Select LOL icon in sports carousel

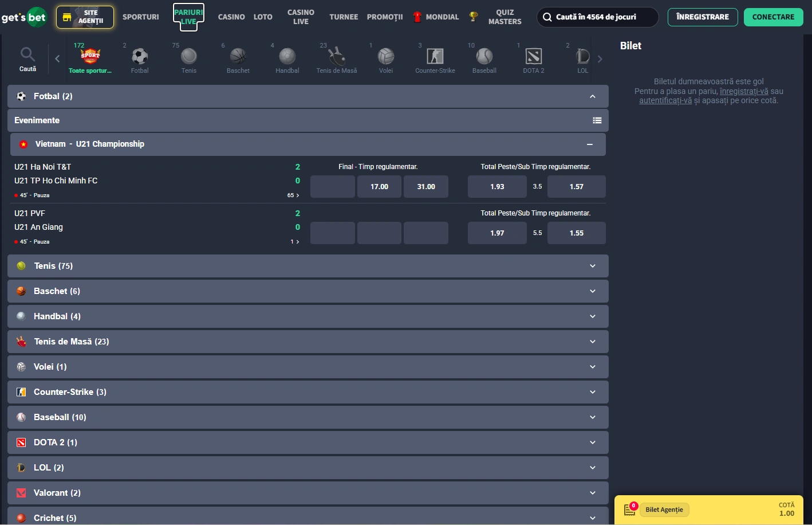tap(582, 56)
